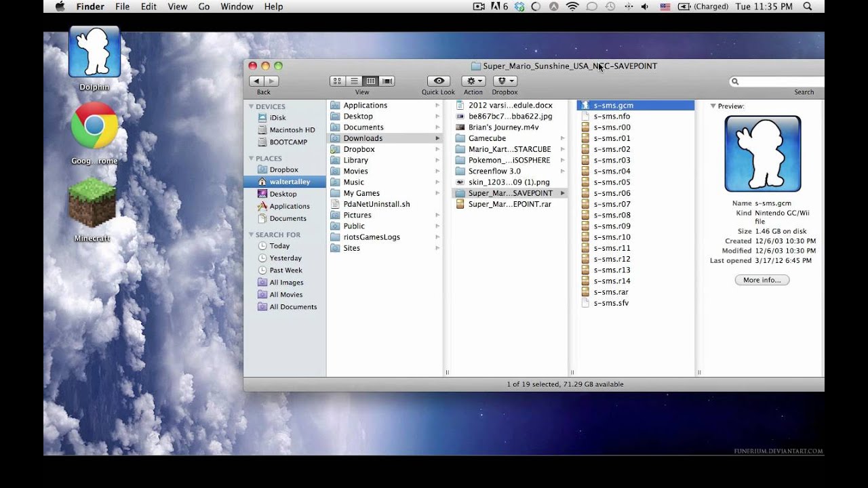Click the Finder Back arrow button
This screenshot has height=488, width=868.
click(256, 81)
